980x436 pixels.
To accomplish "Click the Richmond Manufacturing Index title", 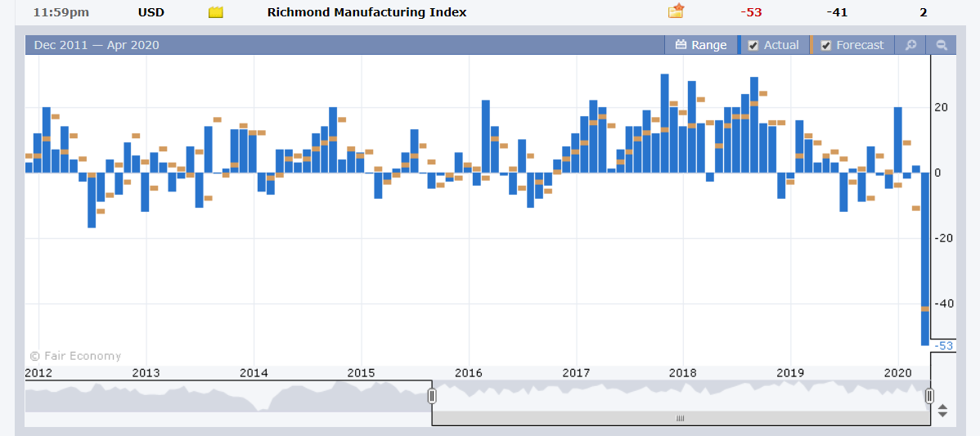I will coord(366,12).
